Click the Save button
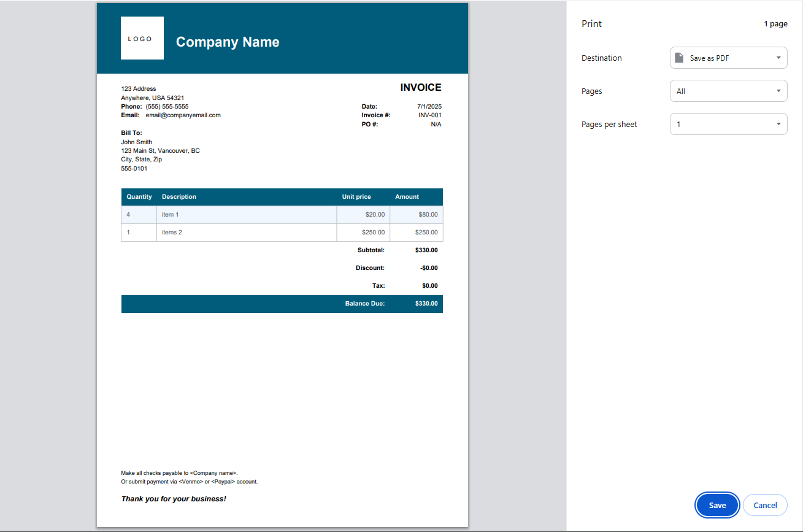Image resolution: width=803 pixels, height=532 pixels. (717, 505)
